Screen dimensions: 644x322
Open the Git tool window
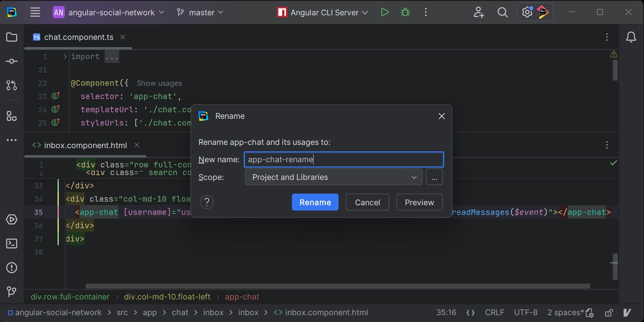pyautogui.click(x=12, y=291)
